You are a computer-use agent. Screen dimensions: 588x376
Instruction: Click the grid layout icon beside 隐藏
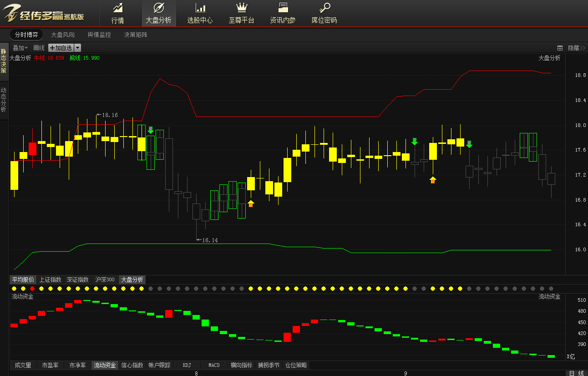(560, 48)
